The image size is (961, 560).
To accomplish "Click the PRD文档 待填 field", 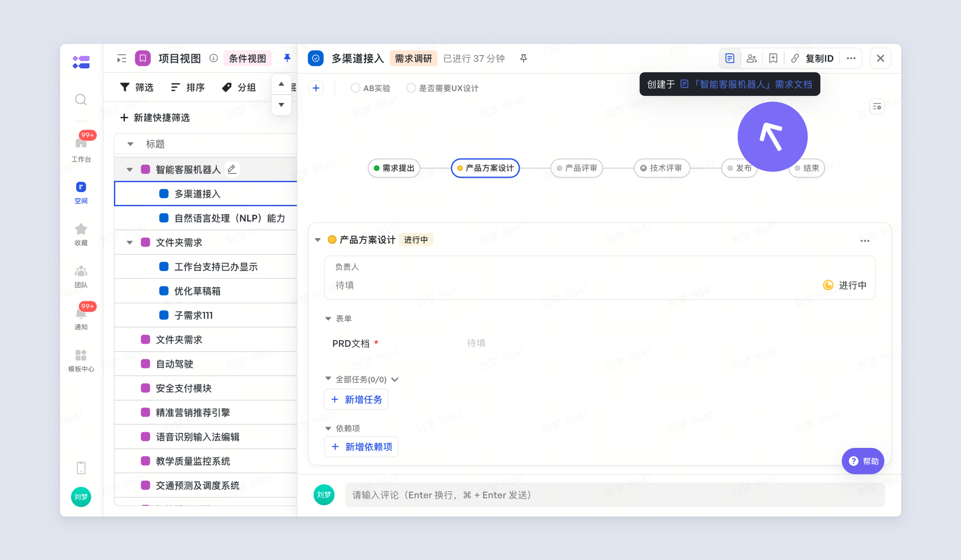I will point(476,343).
